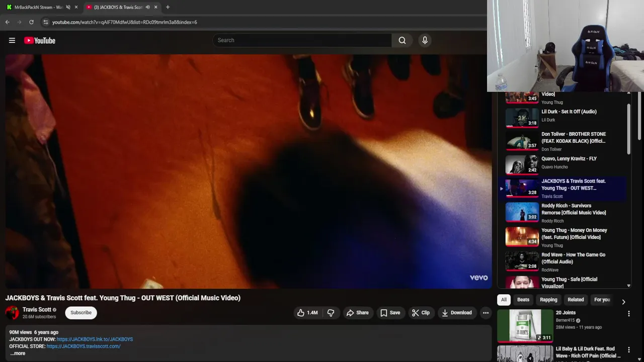
Task: Open Travis Scott channel avatar
Action: 12,313
